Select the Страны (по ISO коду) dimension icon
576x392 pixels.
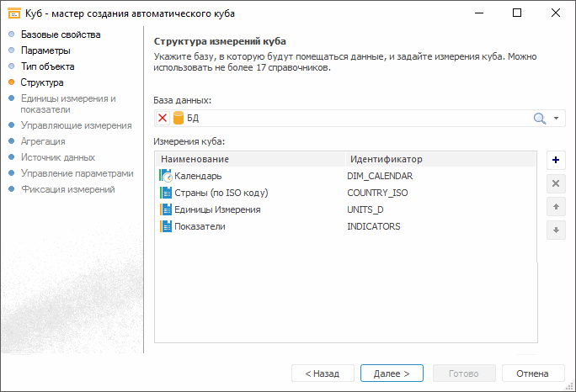coord(165,193)
